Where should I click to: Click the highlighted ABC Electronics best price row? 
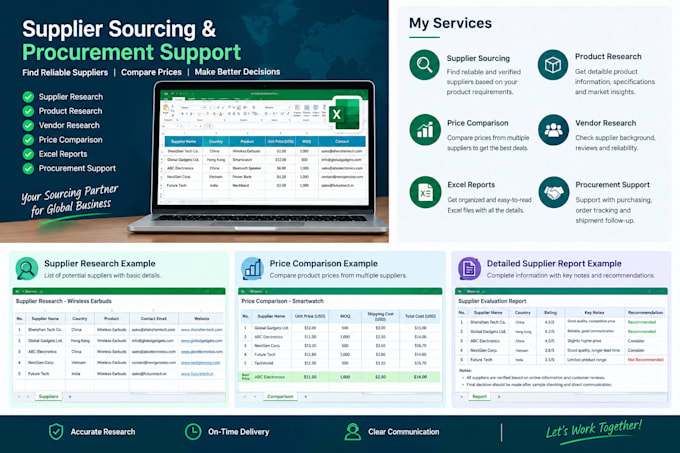(x=340, y=377)
